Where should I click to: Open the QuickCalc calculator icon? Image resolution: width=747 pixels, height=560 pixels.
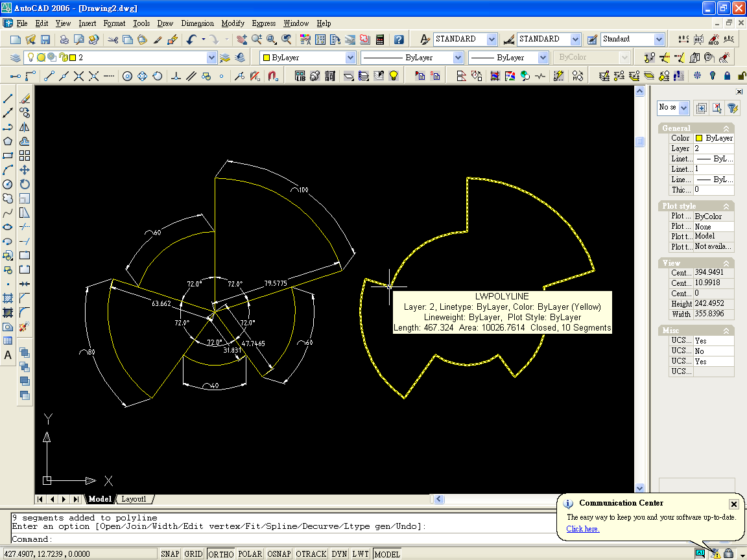(x=380, y=40)
